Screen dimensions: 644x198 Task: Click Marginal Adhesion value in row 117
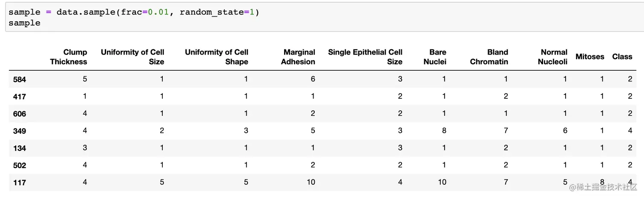pos(310,182)
